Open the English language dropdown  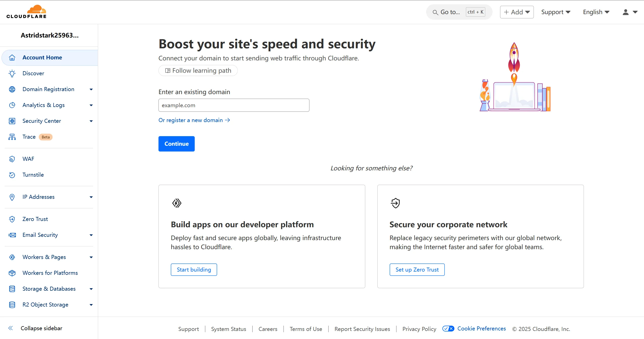point(596,12)
